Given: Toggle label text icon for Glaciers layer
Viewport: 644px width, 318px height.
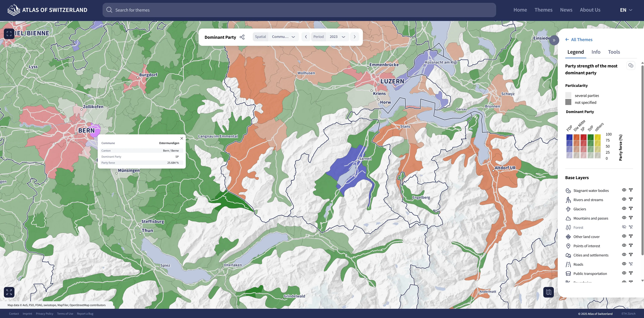Looking at the screenshot, I should (631, 209).
